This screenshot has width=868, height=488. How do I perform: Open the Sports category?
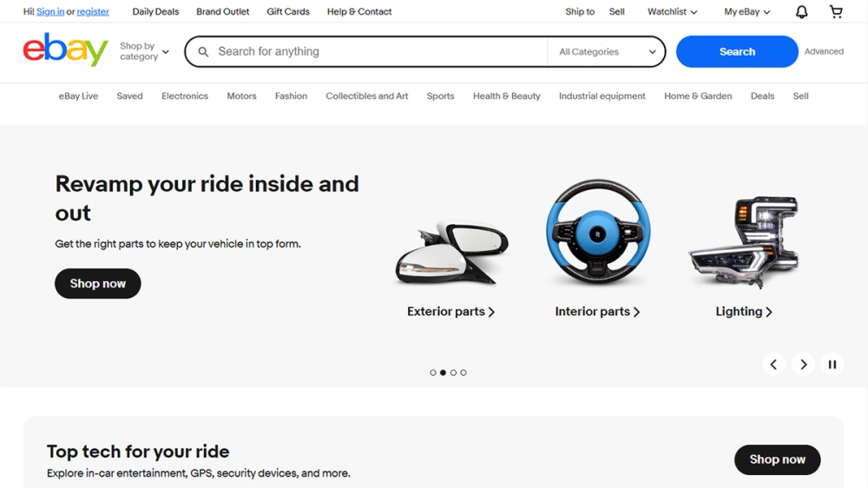pos(440,96)
